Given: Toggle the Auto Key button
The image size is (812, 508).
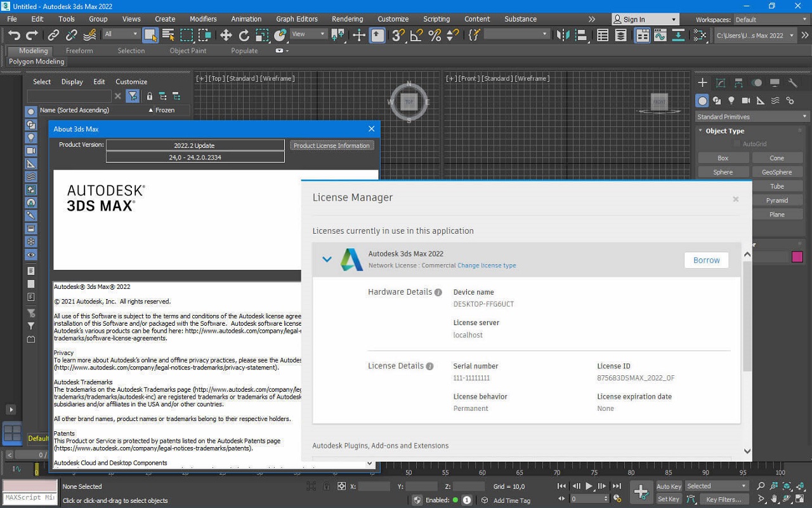Looking at the screenshot, I should click(669, 486).
